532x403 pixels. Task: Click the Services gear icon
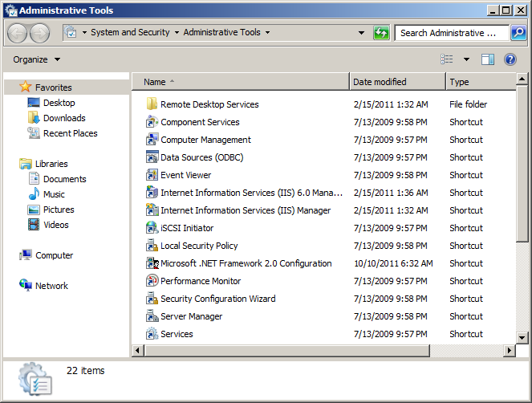(x=152, y=334)
